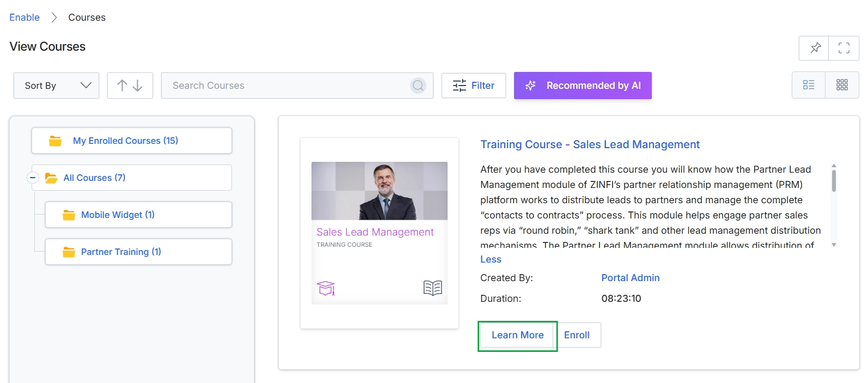Toggle sort direction arrows button

[130, 86]
